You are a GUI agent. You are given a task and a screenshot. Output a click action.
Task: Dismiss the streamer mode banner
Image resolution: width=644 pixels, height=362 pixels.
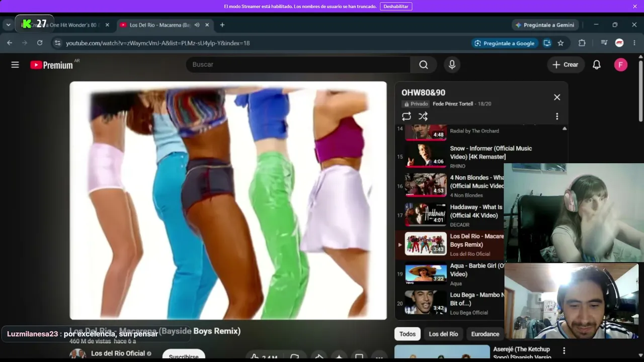[x=635, y=7]
